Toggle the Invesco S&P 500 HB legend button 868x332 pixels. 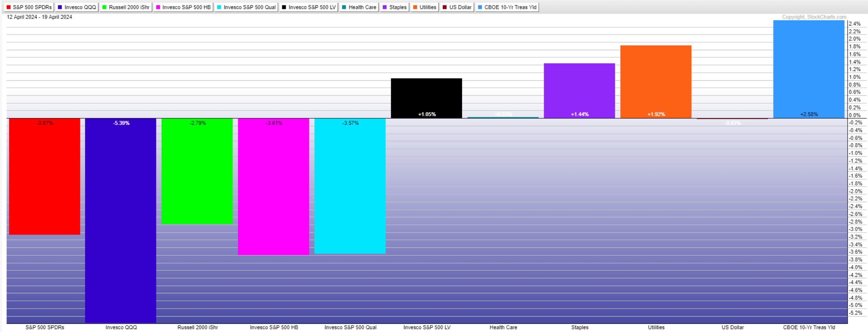coord(183,7)
